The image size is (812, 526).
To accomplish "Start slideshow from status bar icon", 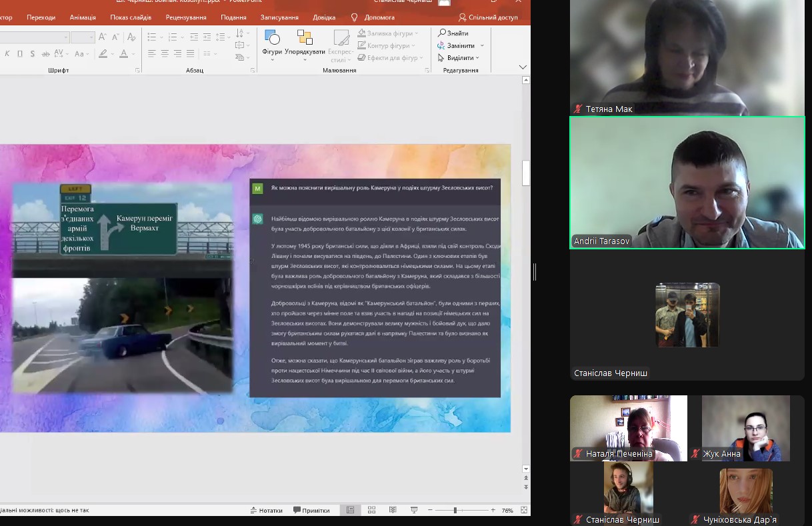I will [414, 510].
